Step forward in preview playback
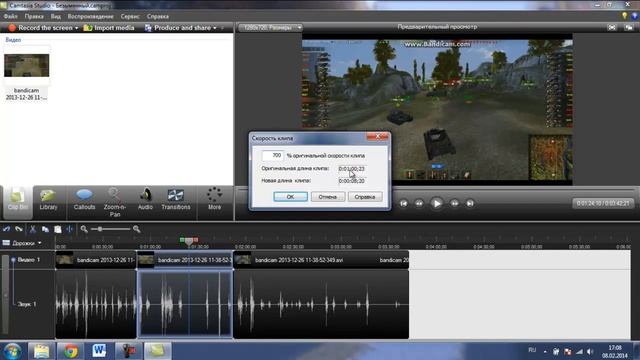The width and height of the screenshot is (640, 360). [x=454, y=203]
